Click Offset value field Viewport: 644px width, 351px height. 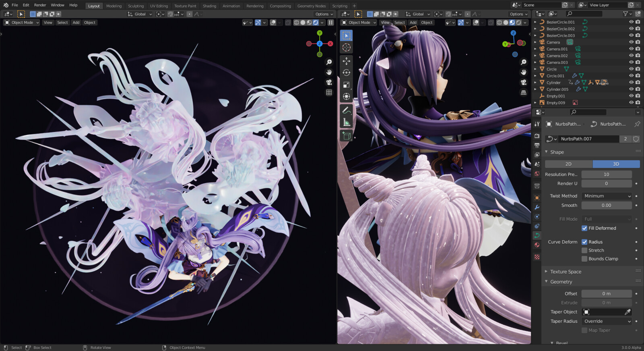(x=607, y=294)
